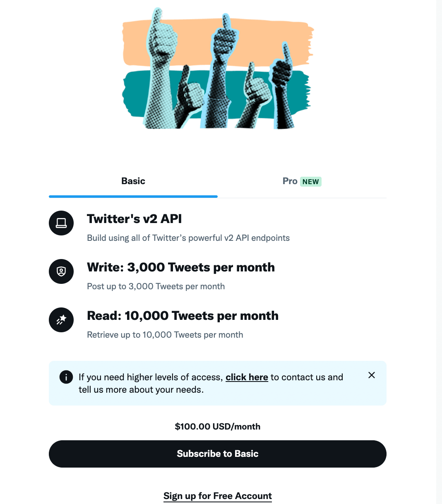Screen dimensions: 442x504
Task: Click the "Write: 3,000 Tweets per month" heading
Action: tap(181, 267)
